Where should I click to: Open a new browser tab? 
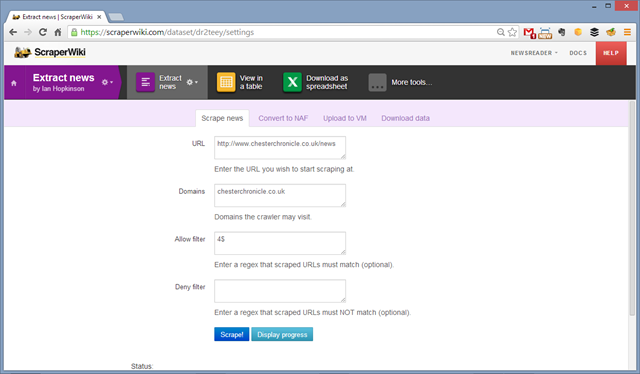coord(116,17)
